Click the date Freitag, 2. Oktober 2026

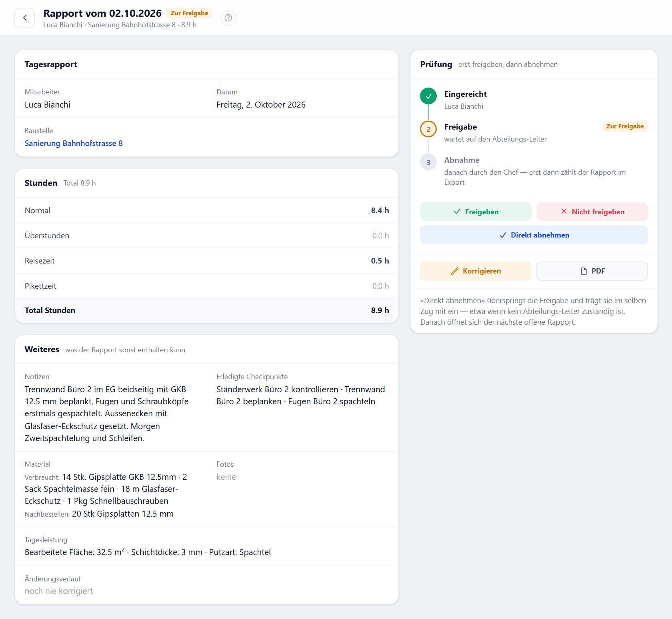[x=261, y=105]
